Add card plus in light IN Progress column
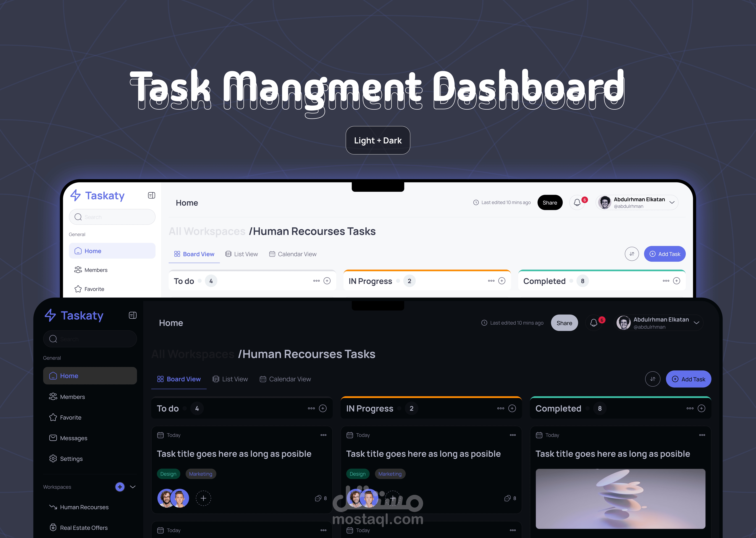This screenshot has width=756, height=538. point(502,281)
